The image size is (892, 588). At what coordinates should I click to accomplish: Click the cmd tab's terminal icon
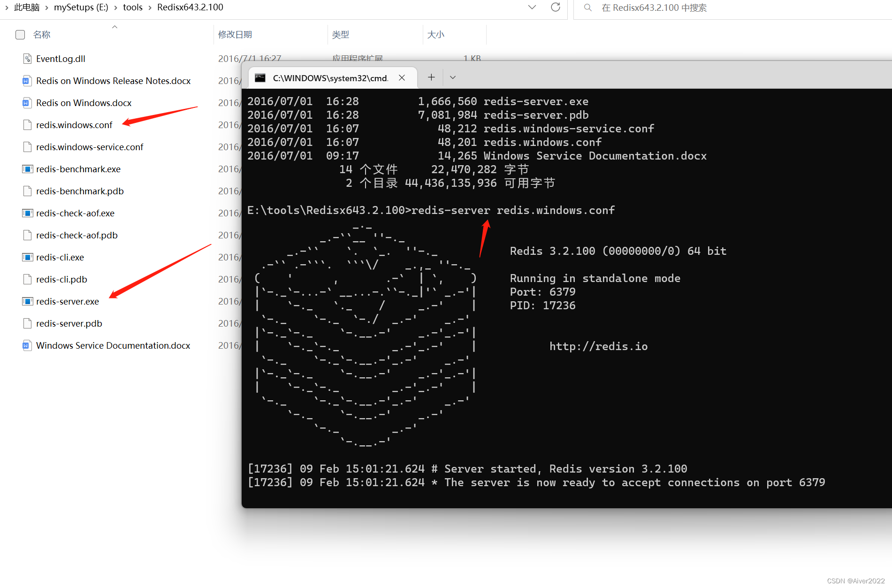pyautogui.click(x=260, y=78)
